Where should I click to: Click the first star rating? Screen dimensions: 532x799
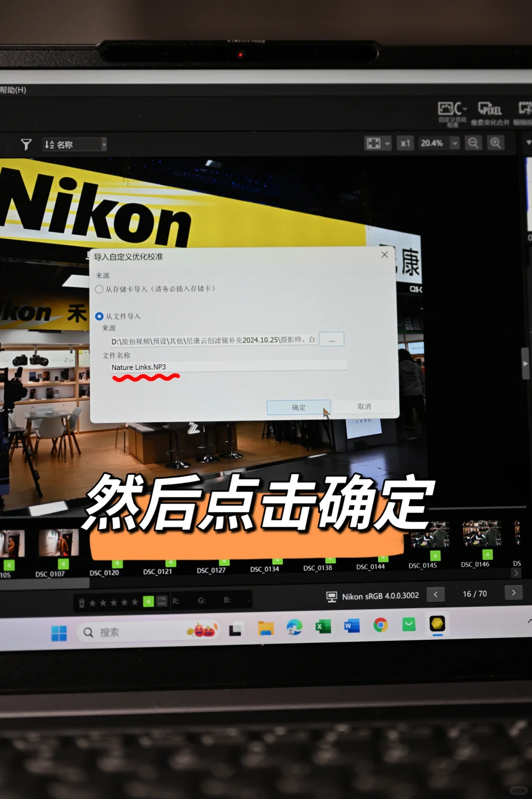pos(93,603)
